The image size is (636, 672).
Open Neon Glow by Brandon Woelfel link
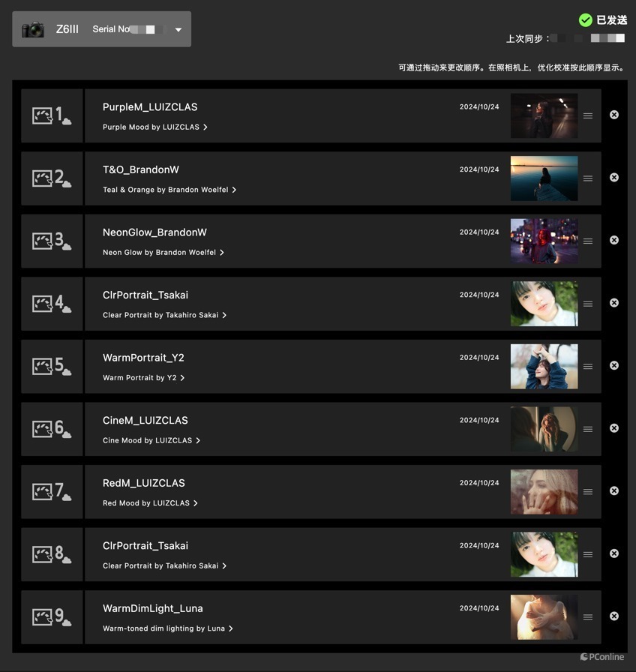(163, 253)
